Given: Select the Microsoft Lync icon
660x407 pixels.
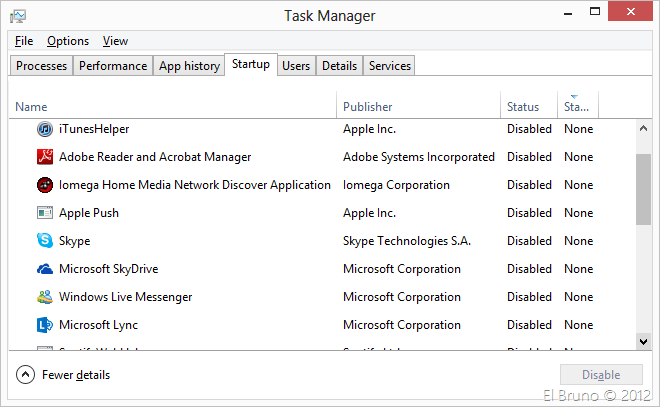Looking at the screenshot, I should point(45,325).
